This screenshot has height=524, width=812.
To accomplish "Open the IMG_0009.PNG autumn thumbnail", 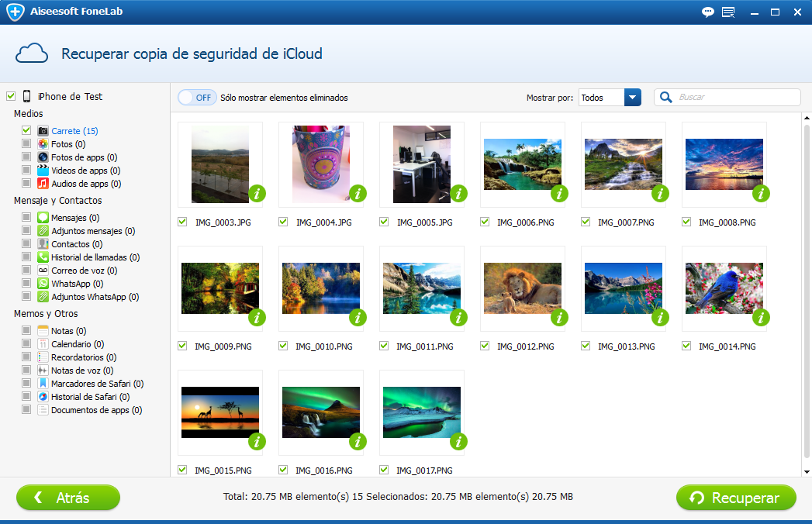I will (x=220, y=288).
